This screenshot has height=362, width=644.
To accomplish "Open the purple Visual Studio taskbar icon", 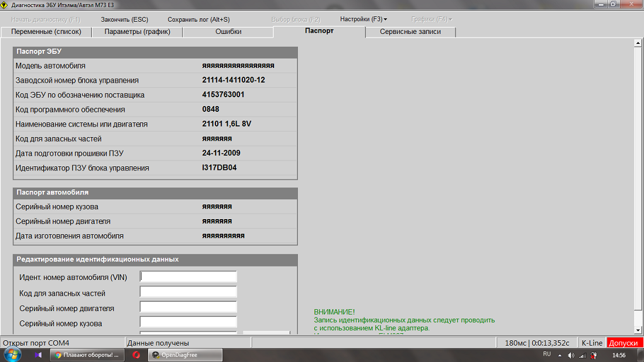I will click(38, 355).
